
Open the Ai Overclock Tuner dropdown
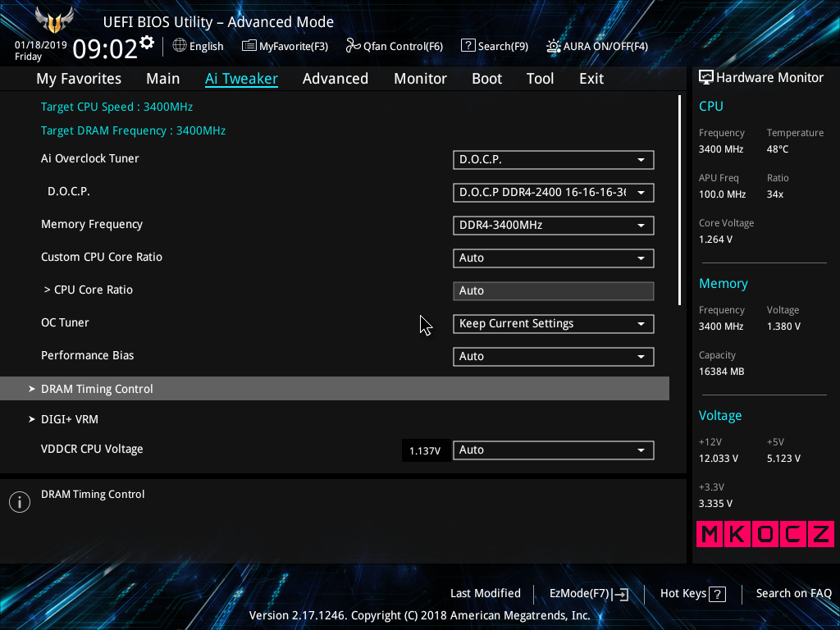click(x=554, y=160)
